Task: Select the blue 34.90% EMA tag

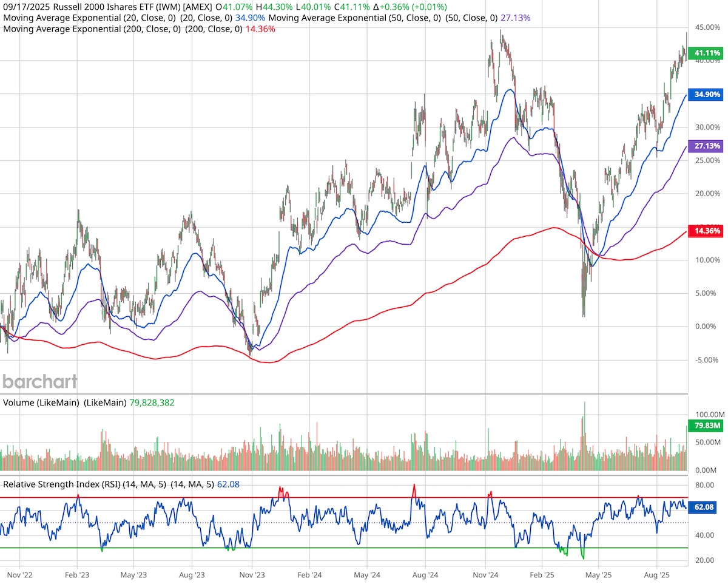Action: tap(706, 95)
